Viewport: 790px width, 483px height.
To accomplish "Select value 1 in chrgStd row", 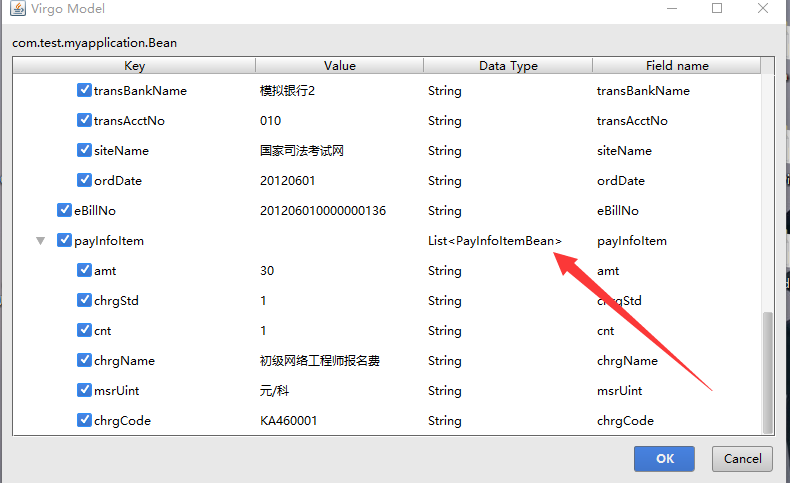I will pos(263,301).
